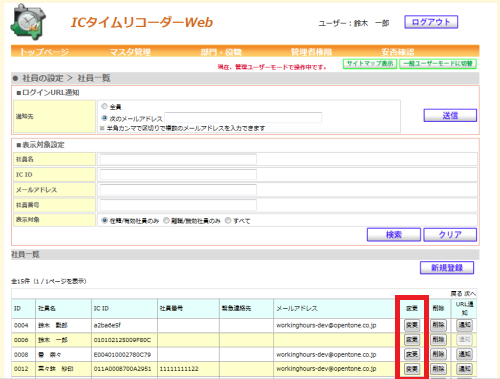Select 離籍/無効社員のみ radio option
This screenshot has width=500, height=379.
tap(166, 220)
